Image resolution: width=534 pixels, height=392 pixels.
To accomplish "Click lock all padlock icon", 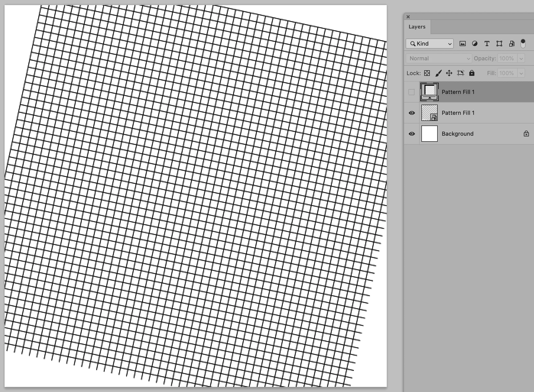I will [472, 73].
